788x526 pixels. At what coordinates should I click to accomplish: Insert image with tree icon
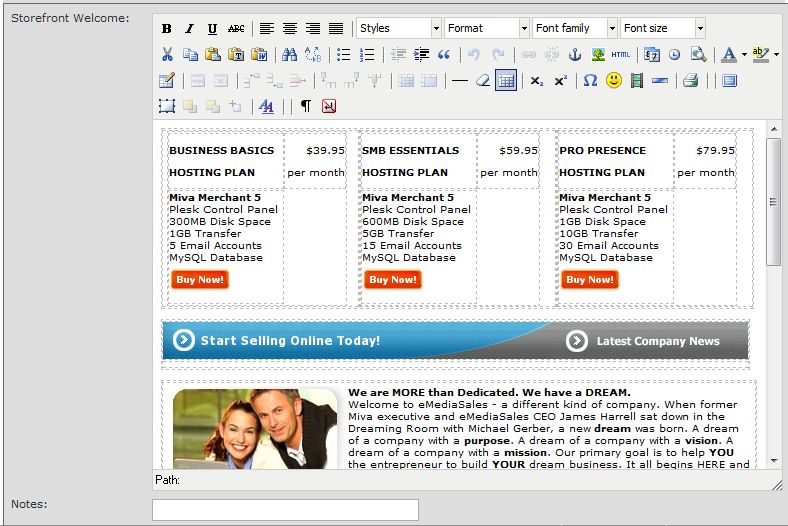pyautogui.click(x=598, y=54)
